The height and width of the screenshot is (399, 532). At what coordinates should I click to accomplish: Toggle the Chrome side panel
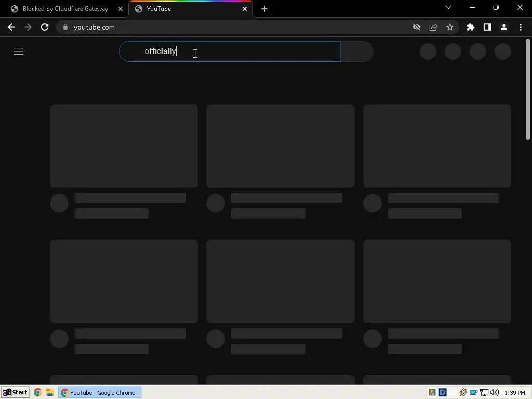pyautogui.click(x=487, y=27)
